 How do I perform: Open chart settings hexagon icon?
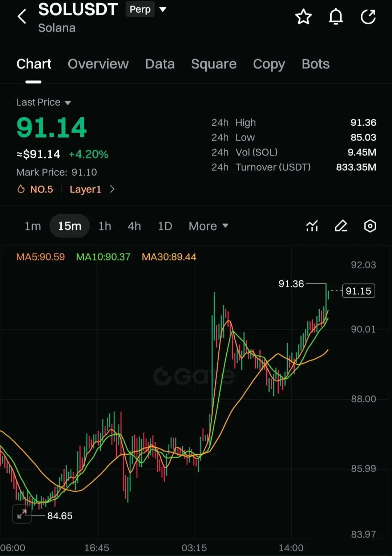[370, 226]
